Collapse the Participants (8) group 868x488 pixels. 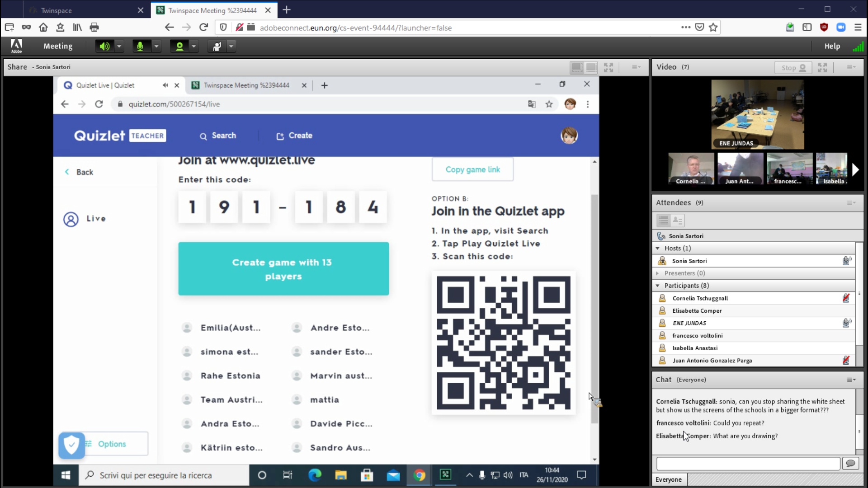(x=658, y=286)
